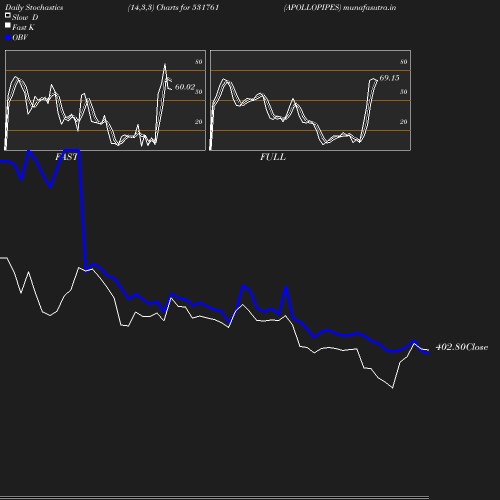
Task: Click the 80 axis label in FAST chart
Action: pos(199,62)
